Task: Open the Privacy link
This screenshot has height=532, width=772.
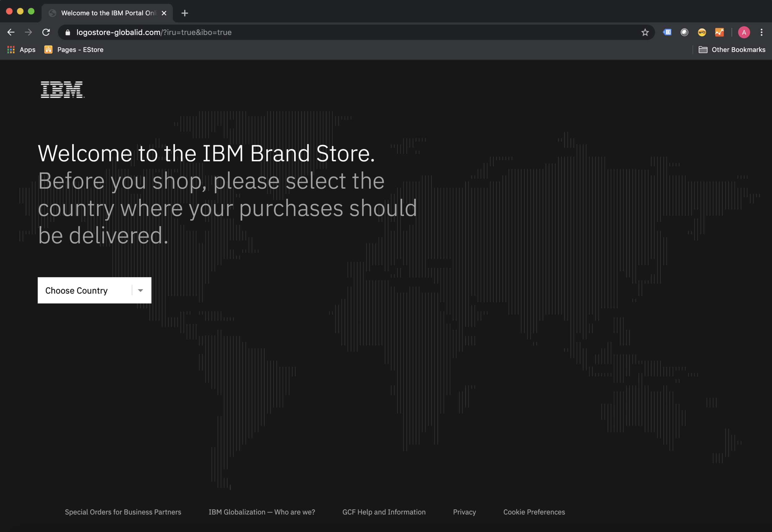Action: pos(464,512)
